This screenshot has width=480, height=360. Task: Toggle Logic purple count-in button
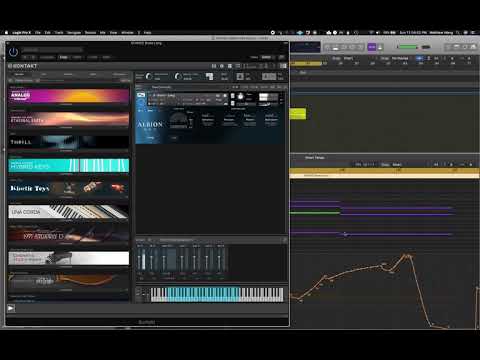coord(372,47)
